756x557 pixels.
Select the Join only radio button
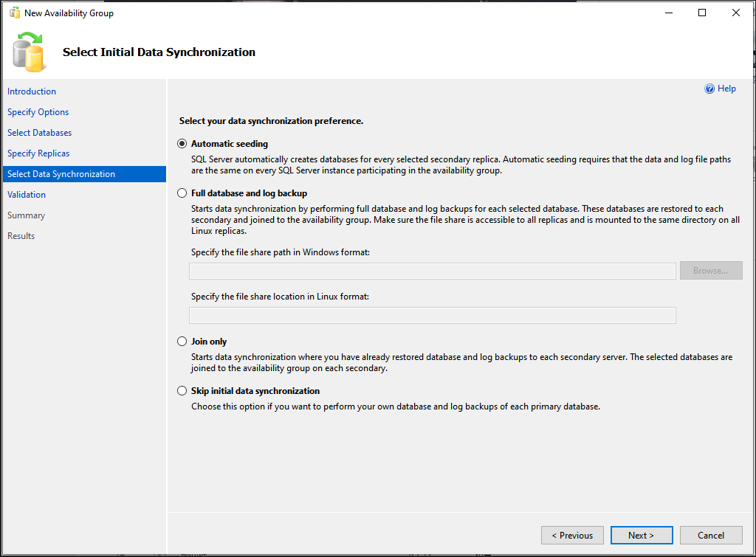click(182, 342)
